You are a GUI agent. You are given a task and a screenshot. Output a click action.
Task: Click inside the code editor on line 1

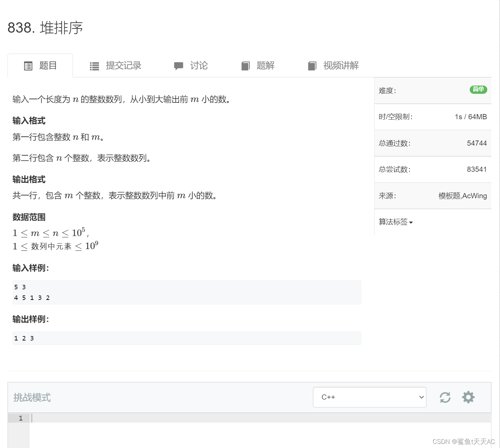pos(138,418)
